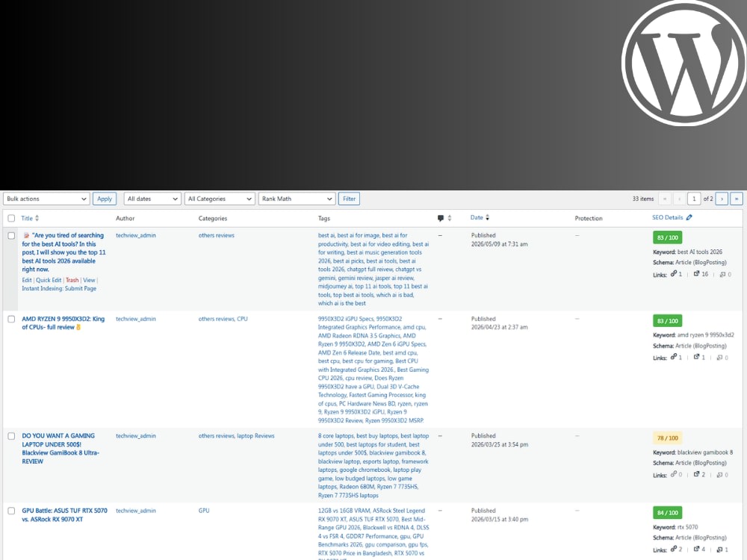747x560 pixels.
Task: Check the box for best AI tools post
Action: coord(11,235)
